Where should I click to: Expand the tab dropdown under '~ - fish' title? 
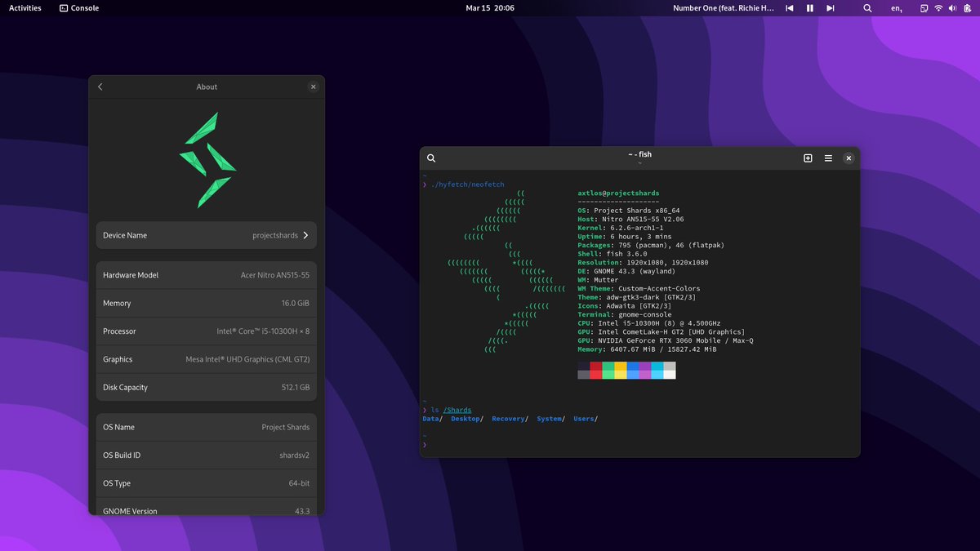639,163
